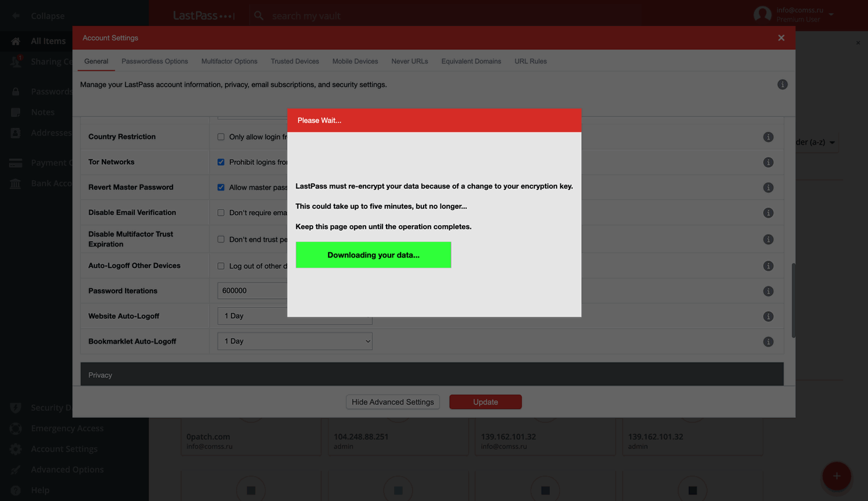
Task: Click the Help question mark icon
Action: [x=16, y=490]
